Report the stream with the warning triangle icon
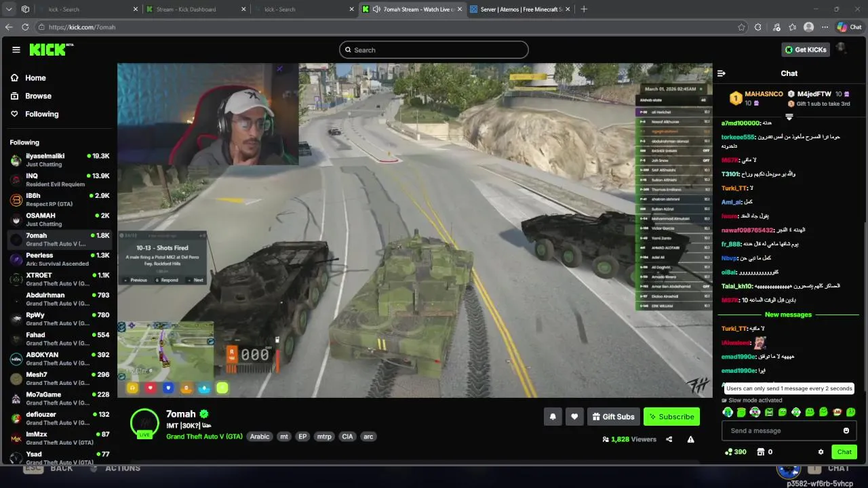 coord(690,439)
